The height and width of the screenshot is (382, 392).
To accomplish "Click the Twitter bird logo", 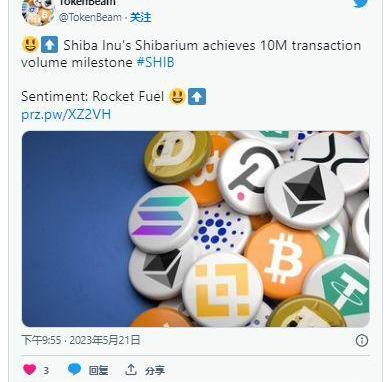I will (361, 3).
